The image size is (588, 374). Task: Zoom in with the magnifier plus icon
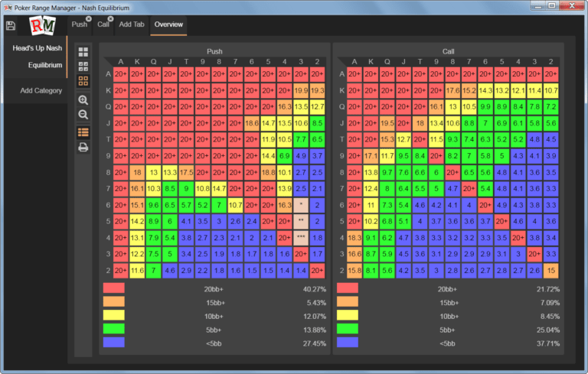(83, 100)
